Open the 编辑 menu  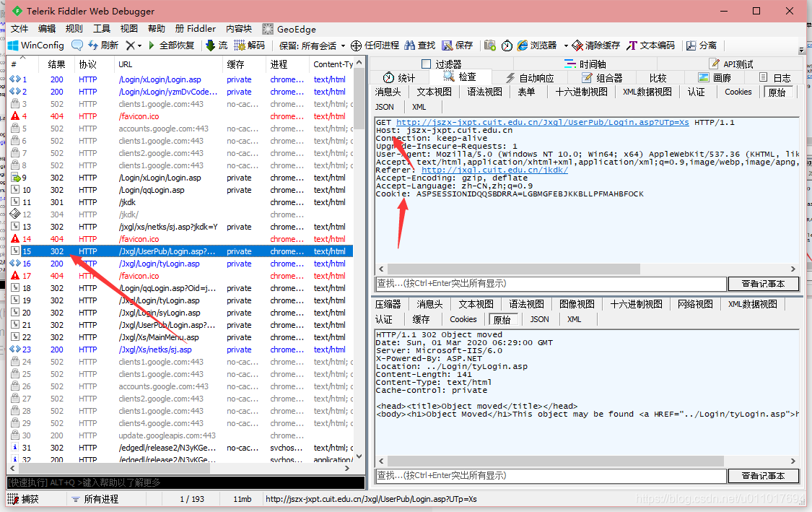click(47, 28)
